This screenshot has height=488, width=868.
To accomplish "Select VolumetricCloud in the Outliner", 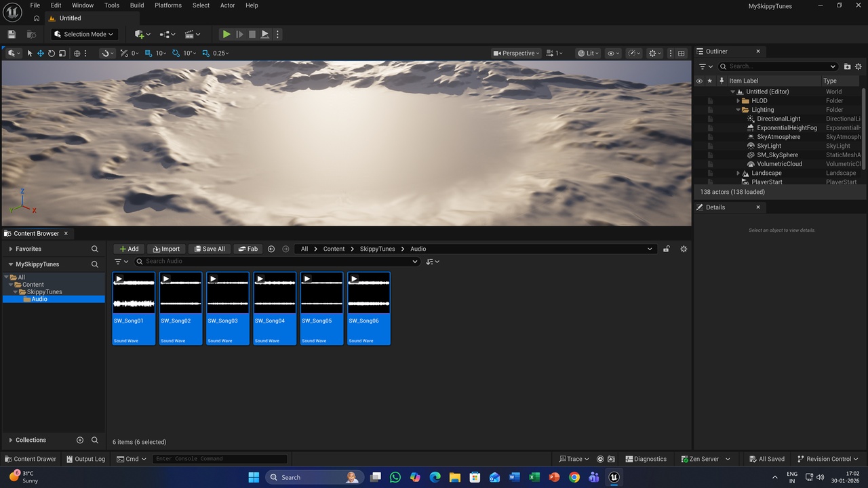I will (x=779, y=164).
